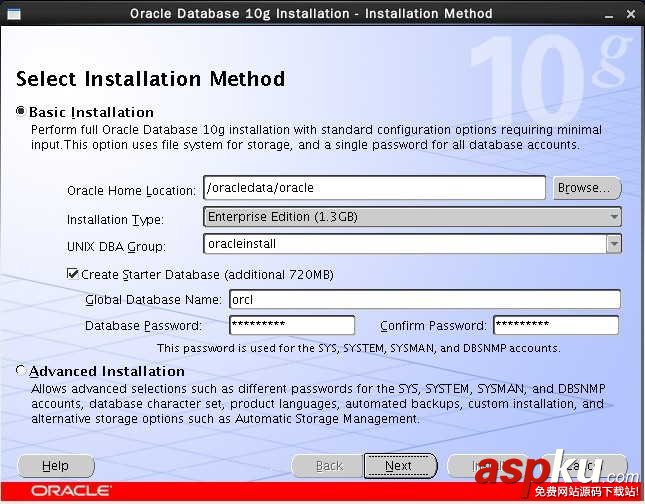This screenshot has width=645, height=504.
Task: Click the 'Select Installation Method' heading
Action: pyautogui.click(x=150, y=79)
